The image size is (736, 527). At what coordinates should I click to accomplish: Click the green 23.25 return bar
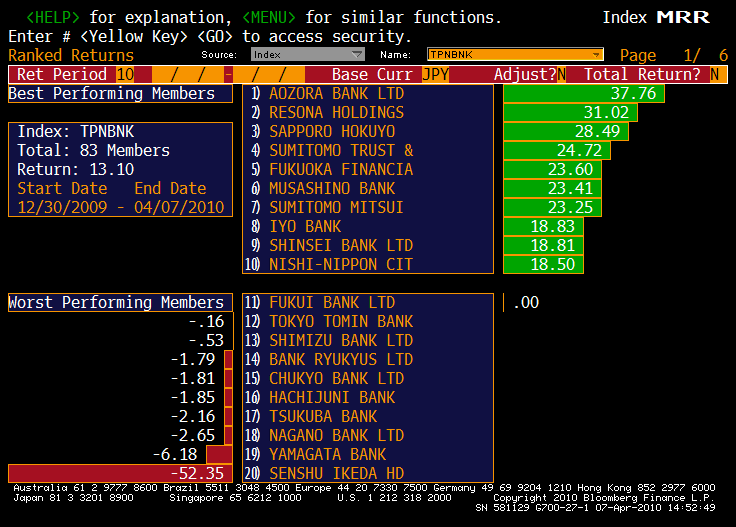coord(552,207)
